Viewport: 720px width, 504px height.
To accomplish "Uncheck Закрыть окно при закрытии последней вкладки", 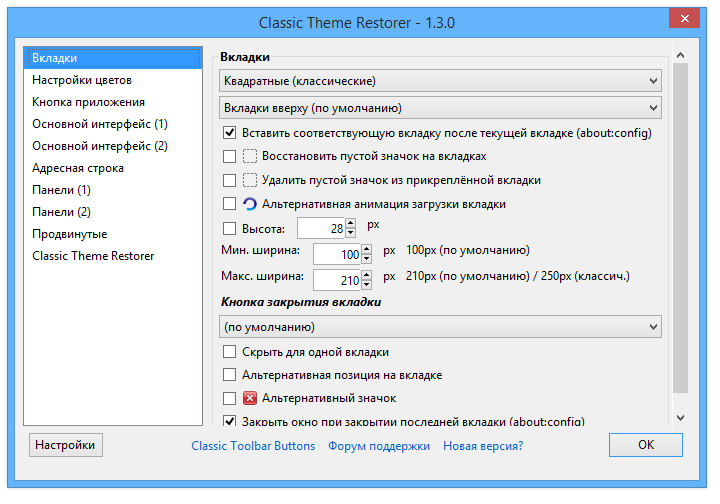I will (x=229, y=421).
